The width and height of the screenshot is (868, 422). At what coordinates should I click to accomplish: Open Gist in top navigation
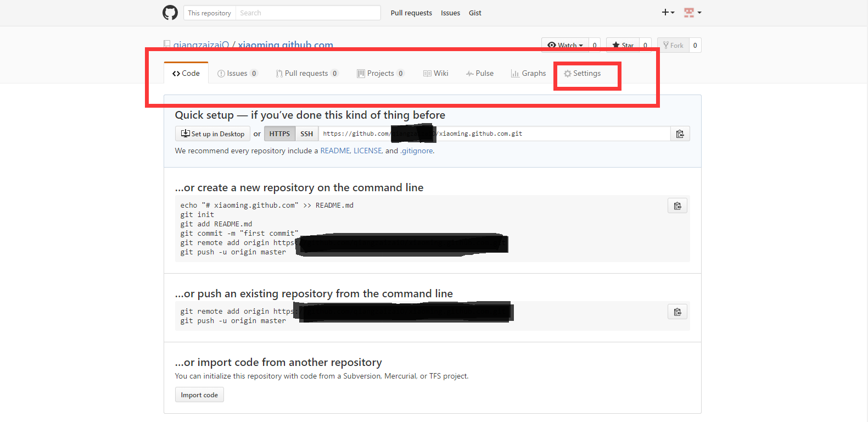(x=475, y=13)
